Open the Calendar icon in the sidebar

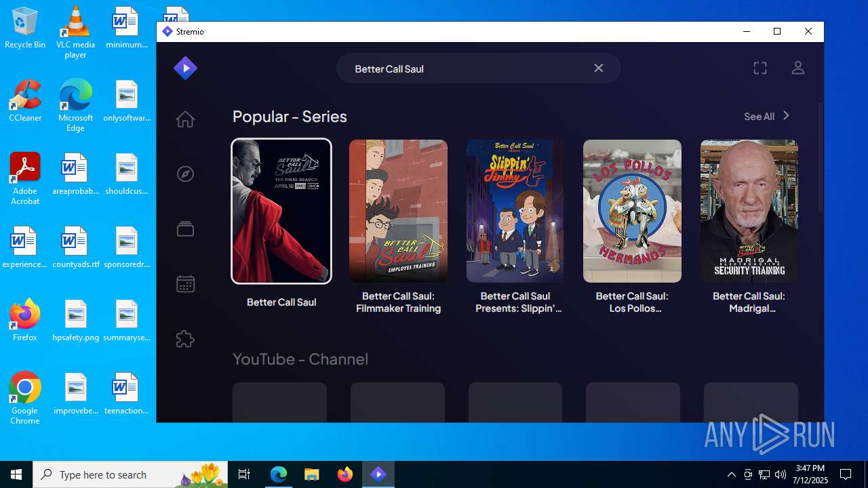click(185, 283)
